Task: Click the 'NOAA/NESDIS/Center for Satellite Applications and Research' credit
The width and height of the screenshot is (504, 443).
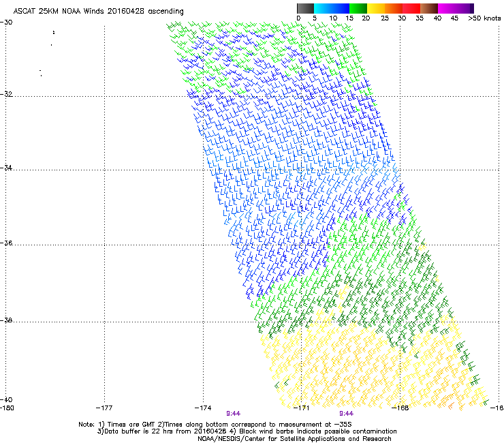Action: (294, 439)
